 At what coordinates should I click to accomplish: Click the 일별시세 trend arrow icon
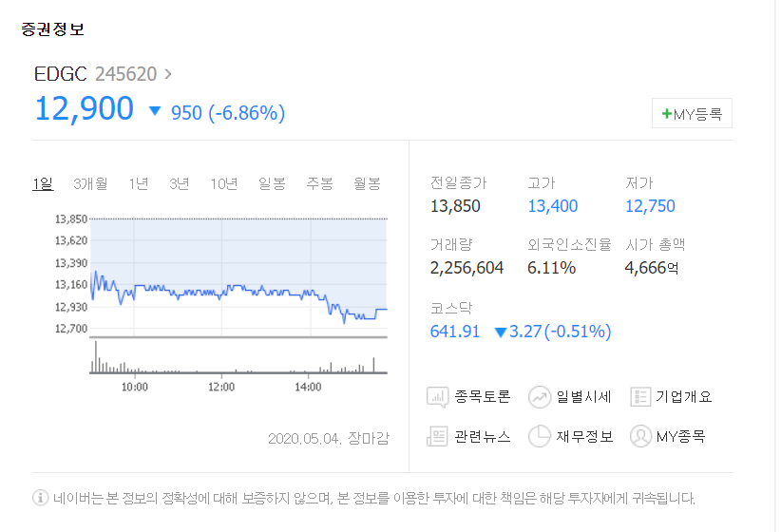pyautogui.click(x=540, y=397)
